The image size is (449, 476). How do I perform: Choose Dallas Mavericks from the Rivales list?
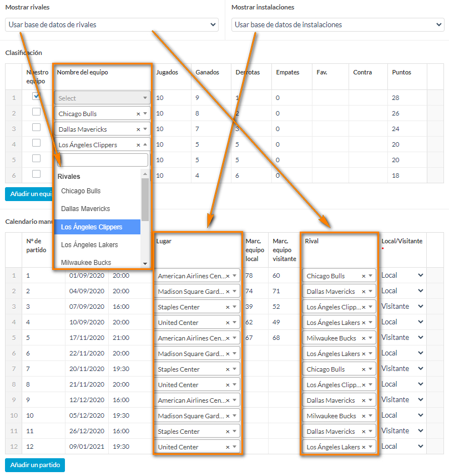tap(85, 209)
